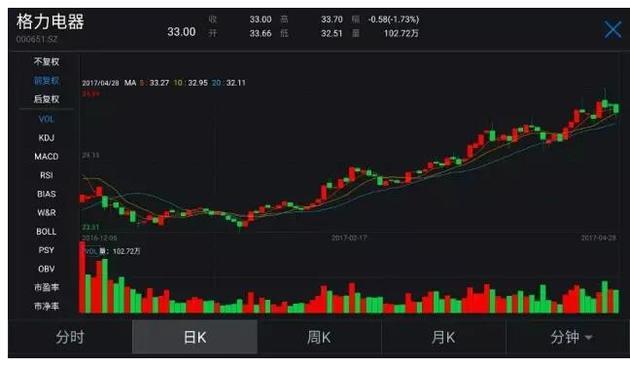This screenshot has height=367, width=630.
Task: Click the tallest red volume bar at left
Action: [82, 277]
